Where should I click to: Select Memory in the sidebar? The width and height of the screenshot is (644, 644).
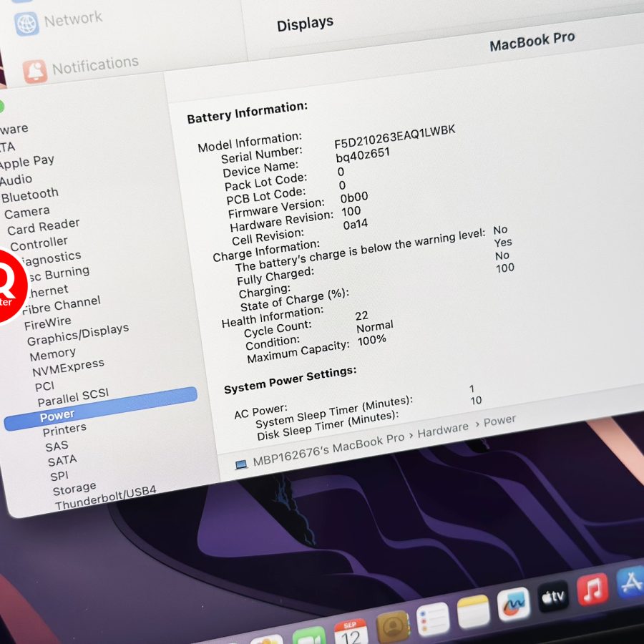tap(52, 354)
